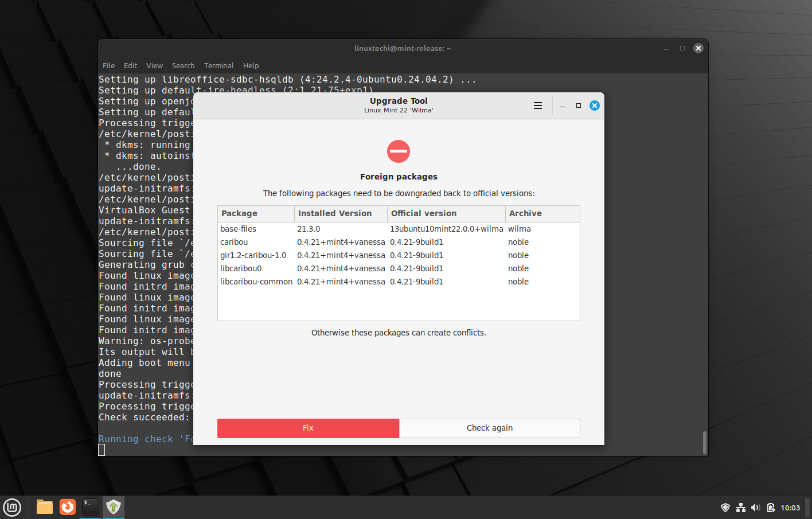This screenshot has width=812, height=519.
Task: Sort by the Official version column header
Action: (446, 213)
